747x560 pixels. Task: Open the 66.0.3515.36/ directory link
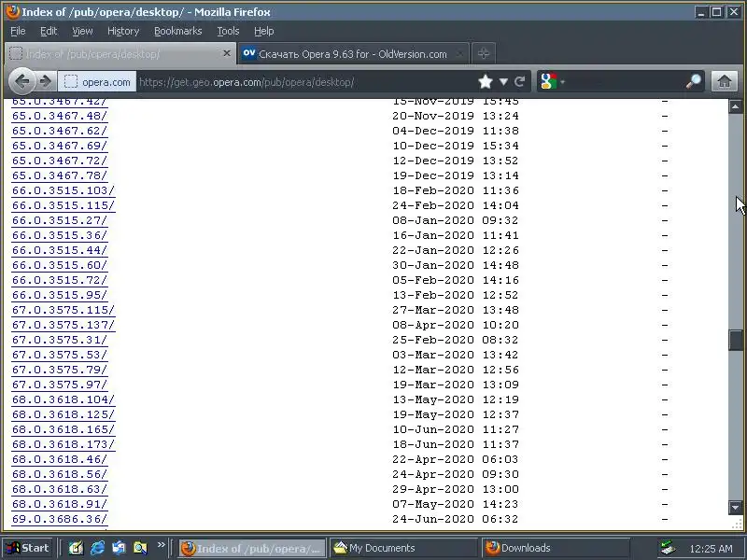[60, 235]
